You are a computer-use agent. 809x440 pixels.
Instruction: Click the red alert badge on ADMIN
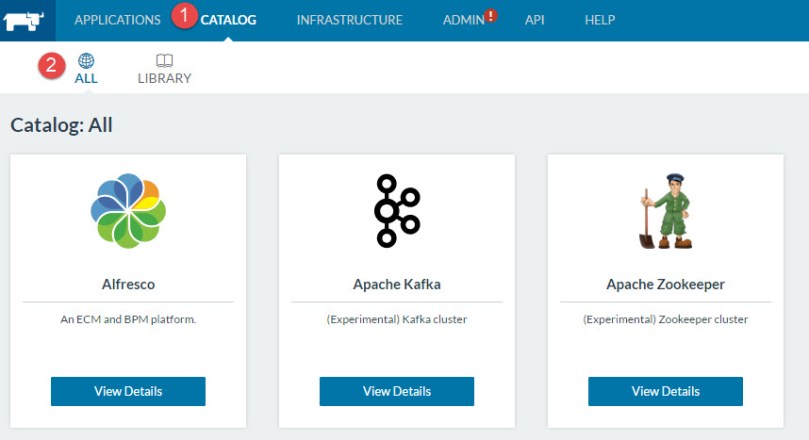click(x=491, y=15)
